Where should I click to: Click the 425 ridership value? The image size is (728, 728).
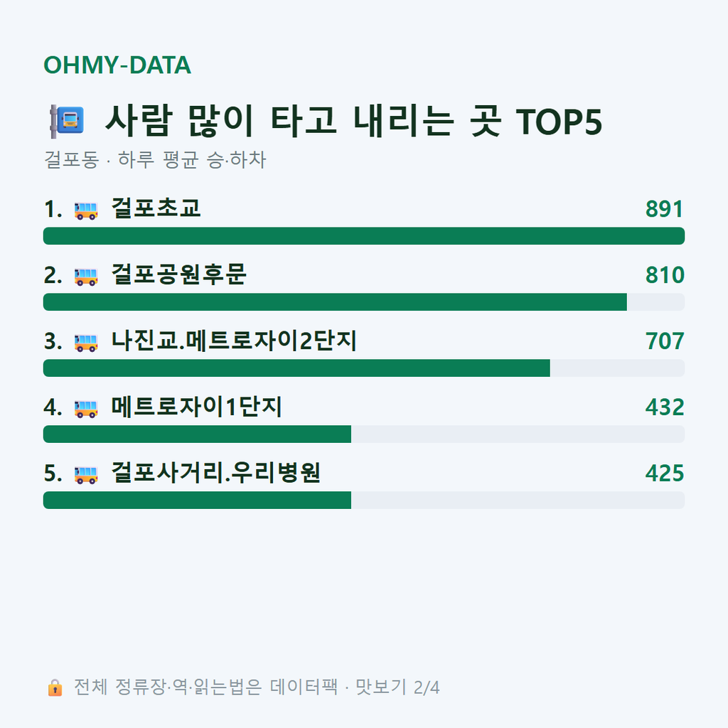665,473
